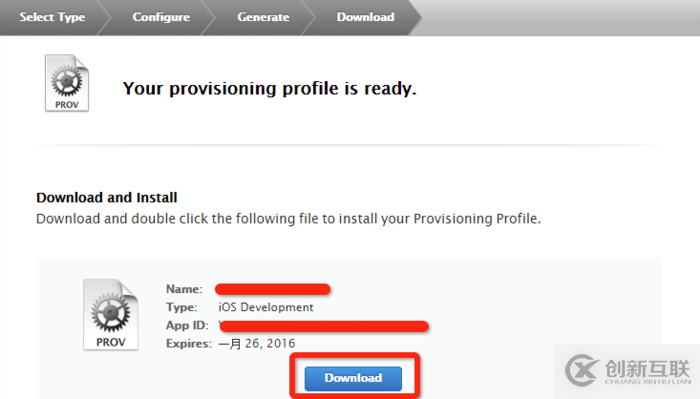Click the PROV gear icon beside the heading
Image resolution: width=700 pixels, height=399 pixels.
pos(67,83)
